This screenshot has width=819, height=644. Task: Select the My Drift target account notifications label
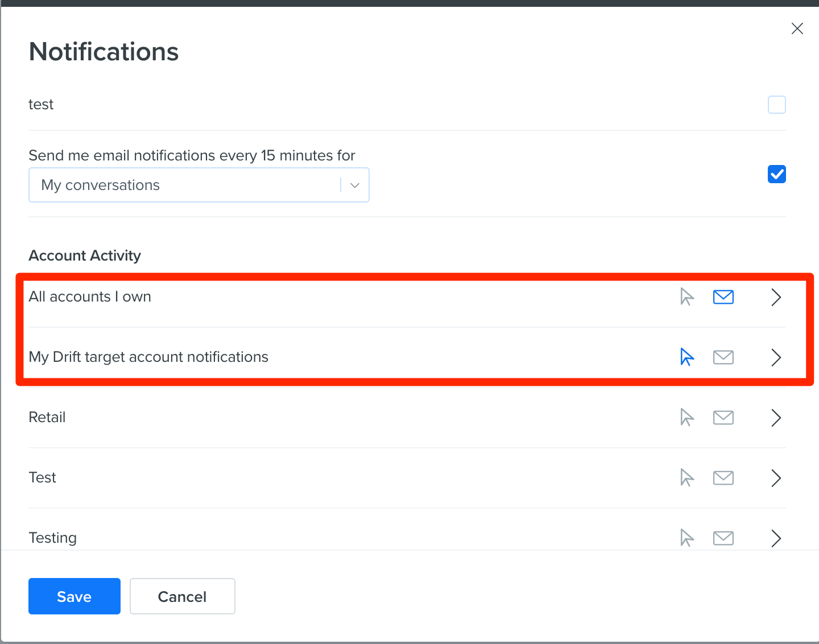point(148,357)
